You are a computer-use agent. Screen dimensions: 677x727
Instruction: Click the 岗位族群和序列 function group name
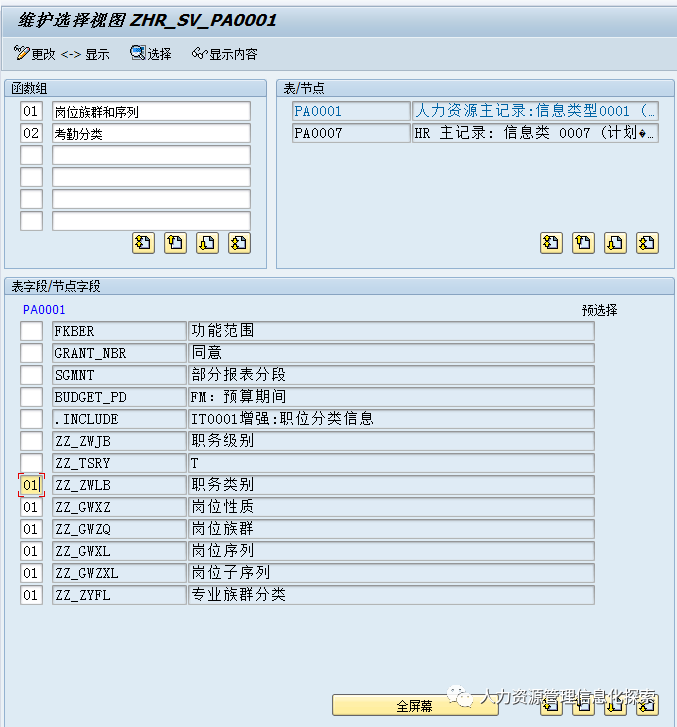click(x=151, y=111)
